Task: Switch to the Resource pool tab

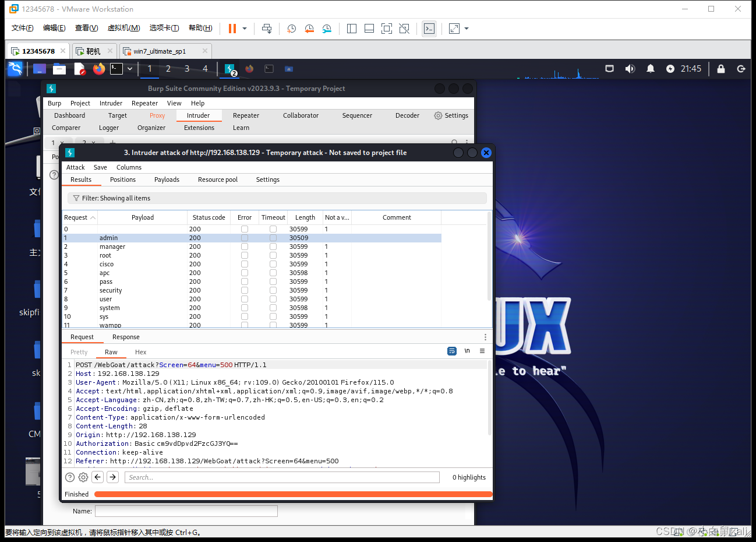Action: coord(218,180)
